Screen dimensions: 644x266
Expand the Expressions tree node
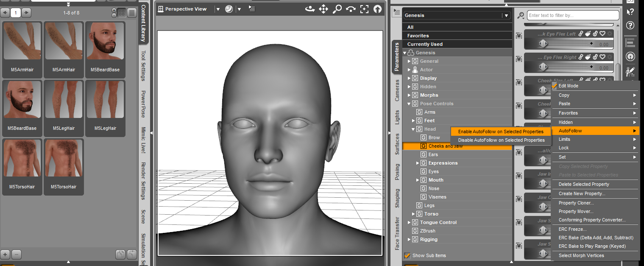(418, 163)
